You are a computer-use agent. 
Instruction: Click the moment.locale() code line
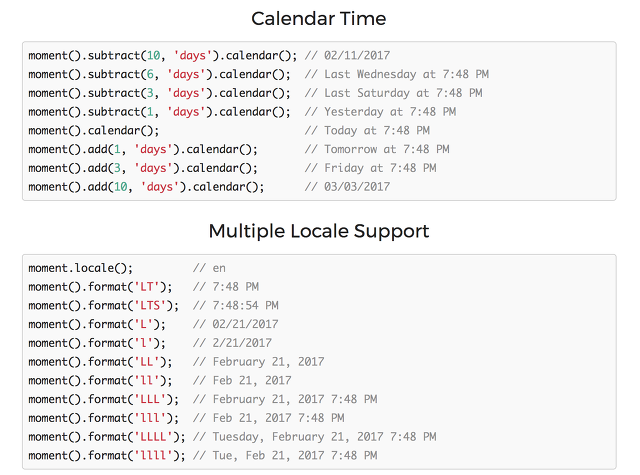pyautogui.click(x=80, y=268)
